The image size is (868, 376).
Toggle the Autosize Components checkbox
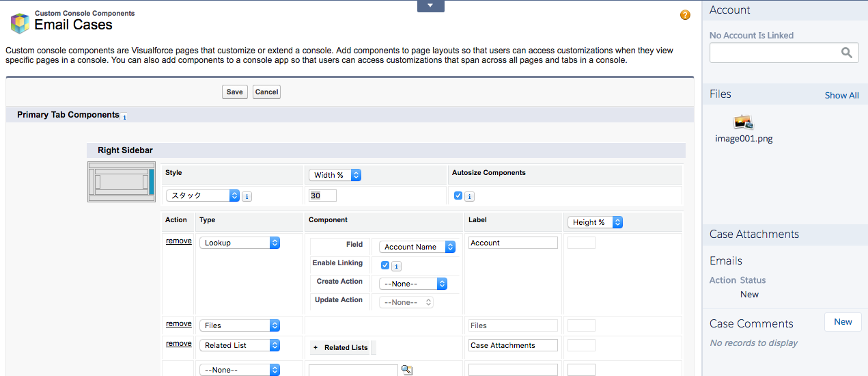pos(458,196)
